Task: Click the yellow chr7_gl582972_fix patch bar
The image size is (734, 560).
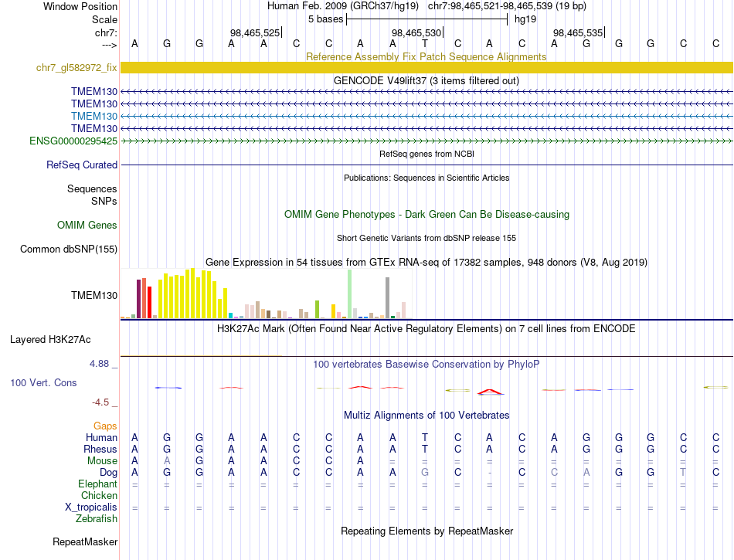Action: click(427, 67)
